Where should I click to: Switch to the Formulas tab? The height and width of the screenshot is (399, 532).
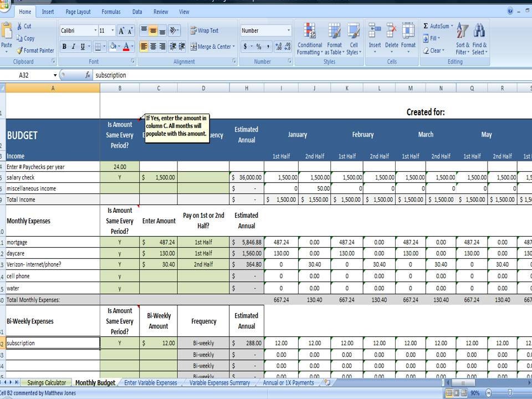111,12
